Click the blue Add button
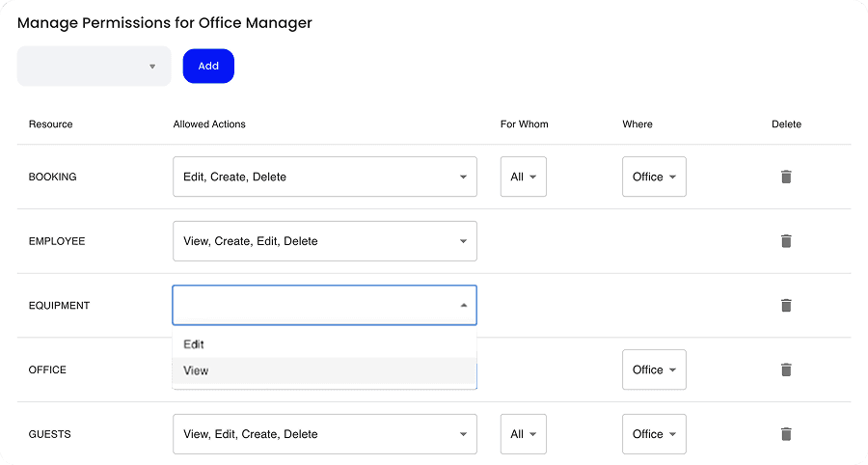This screenshot has width=868, height=465. point(208,66)
